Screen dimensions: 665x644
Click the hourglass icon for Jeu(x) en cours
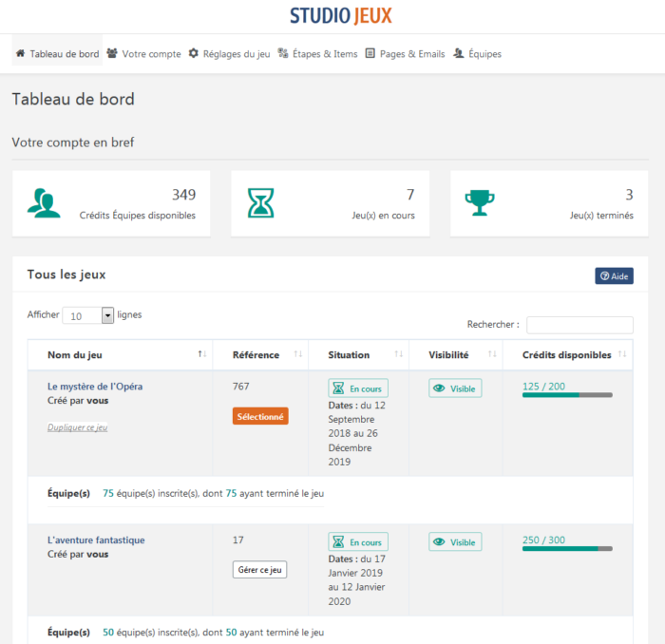click(260, 203)
